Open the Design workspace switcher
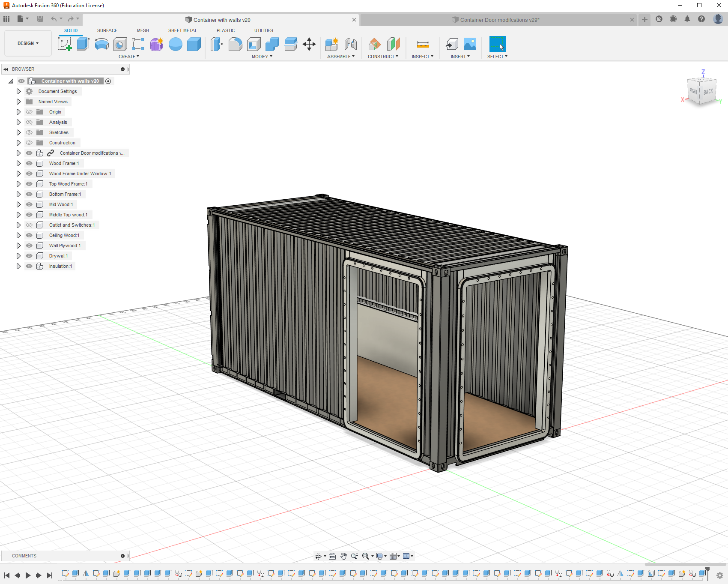Image resolution: width=728 pixels, height=584 pixels. pos(27,43)
